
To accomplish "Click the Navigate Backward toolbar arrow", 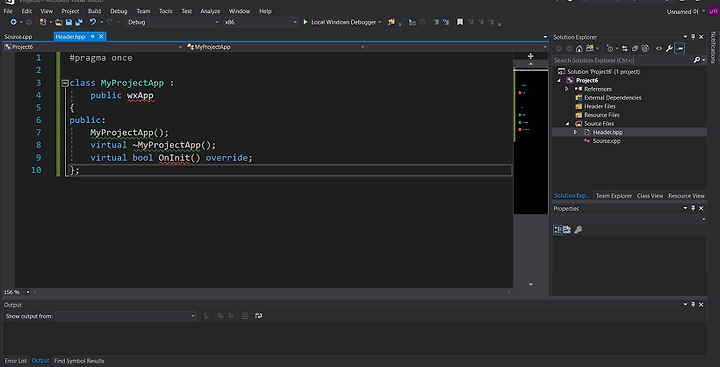I will (x=13, y=22).
